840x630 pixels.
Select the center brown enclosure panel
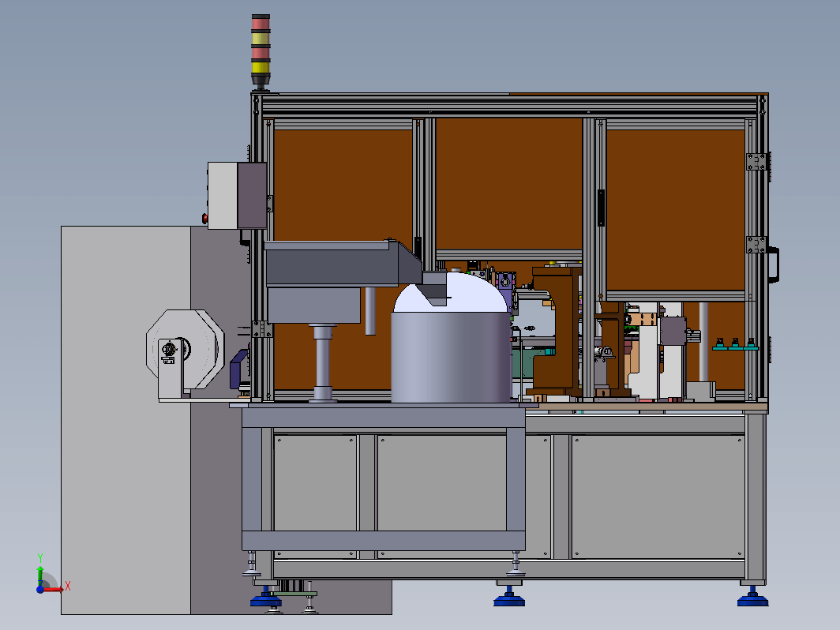[x=509, y=184]
